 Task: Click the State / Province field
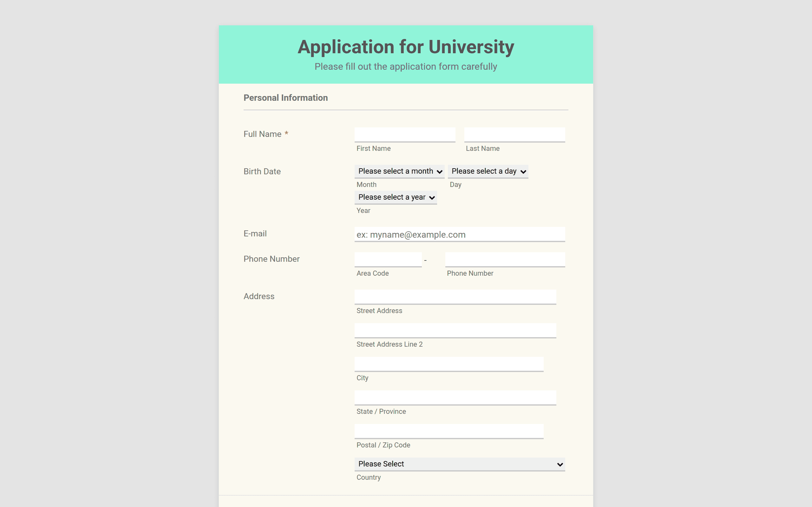455,398
